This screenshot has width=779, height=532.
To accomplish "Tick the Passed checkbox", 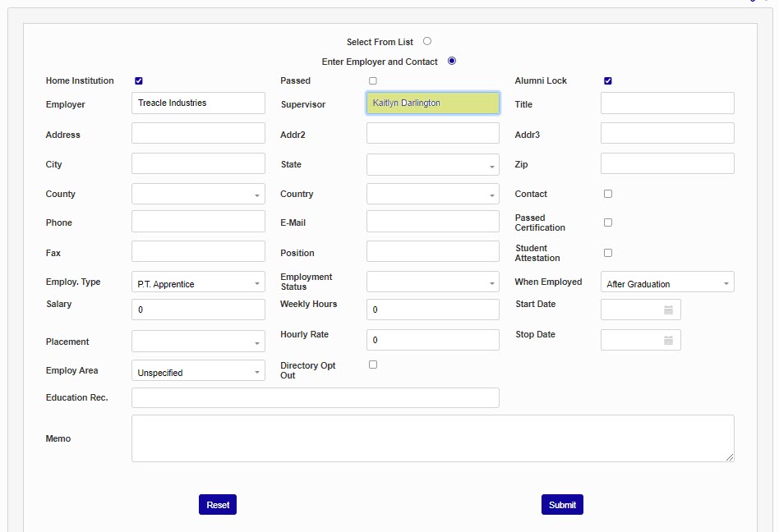I will coord(373,81).
